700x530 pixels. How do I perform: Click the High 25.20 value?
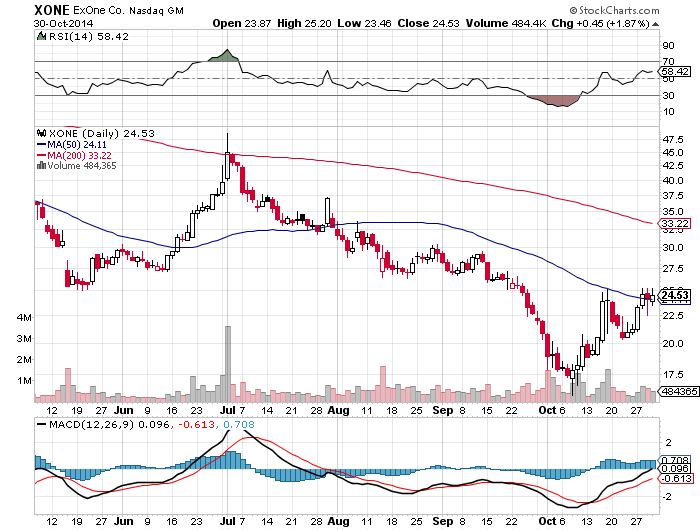(x=304, y=23)
